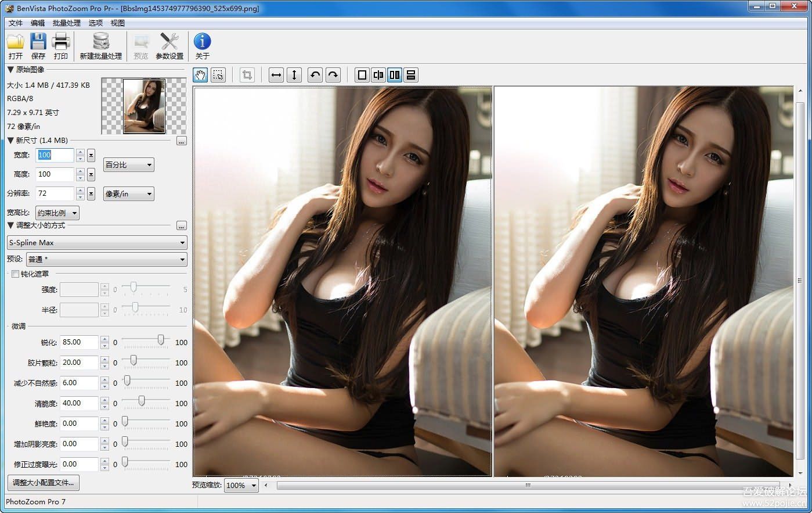Switch to single preview pane view
Image resolution: width=812 pixels, height=513 pixels.
(x=362, y=75)
